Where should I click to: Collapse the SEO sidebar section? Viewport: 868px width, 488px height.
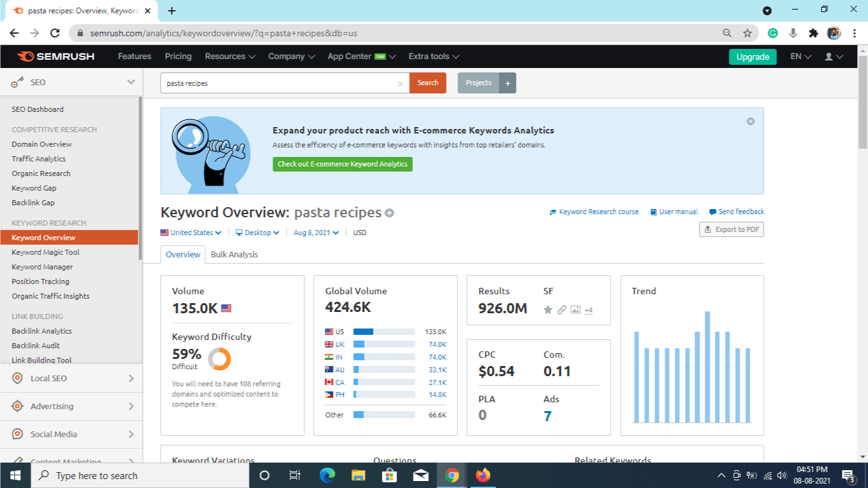[131, 82]
